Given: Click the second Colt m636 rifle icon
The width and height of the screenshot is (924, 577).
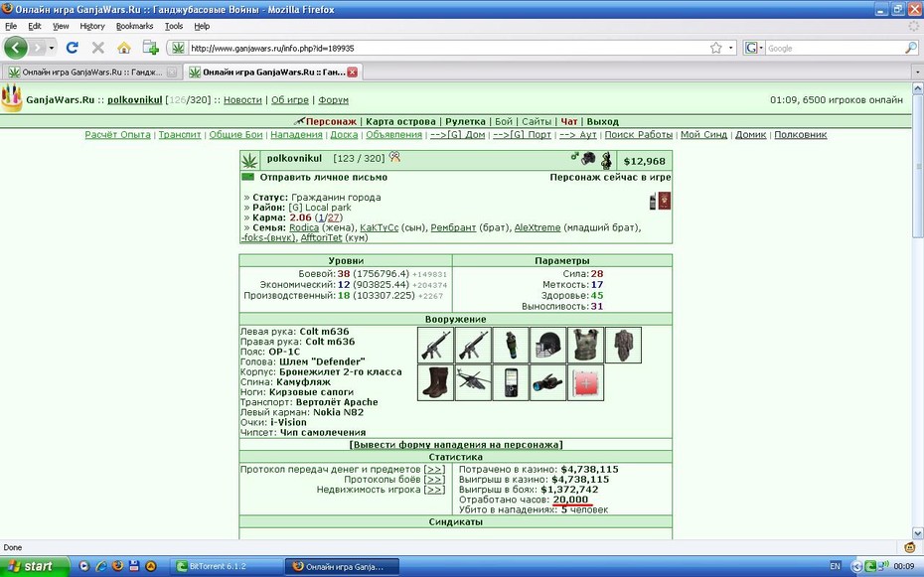Looking at the screenshot, I should [473, 345].
